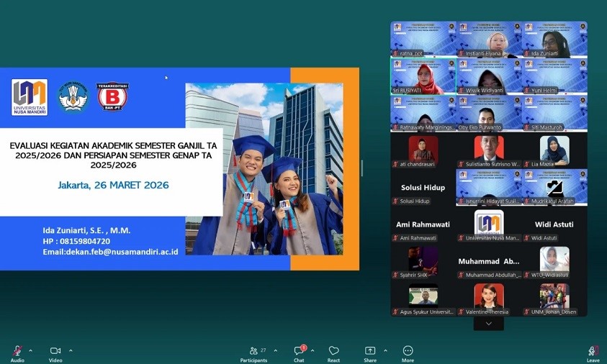Open the Chat panel
Viewport: 607px width, 364px height.
pos(299,350)
